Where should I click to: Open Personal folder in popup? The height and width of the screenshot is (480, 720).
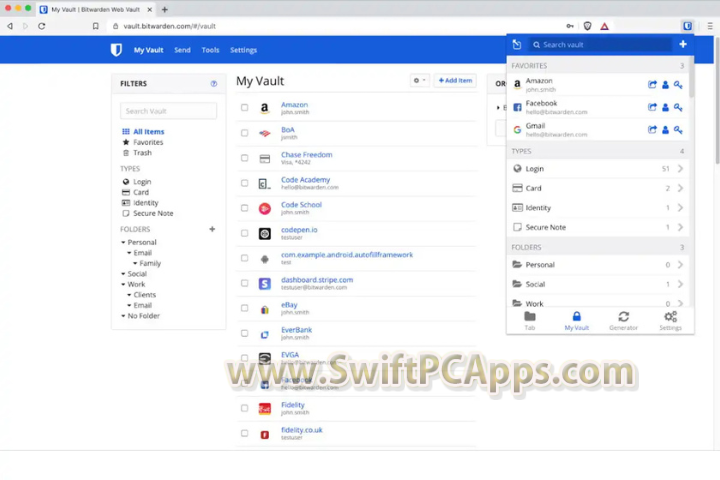tap(598, 265)
